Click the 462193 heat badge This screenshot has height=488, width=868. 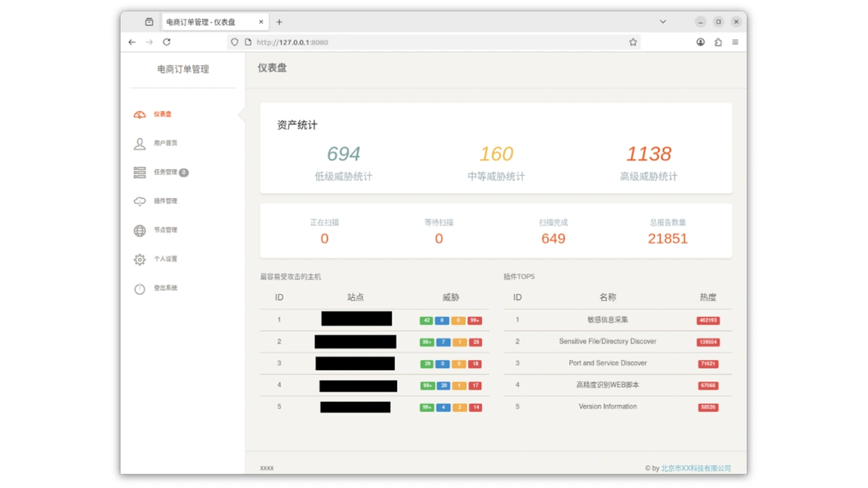[708, 320]
